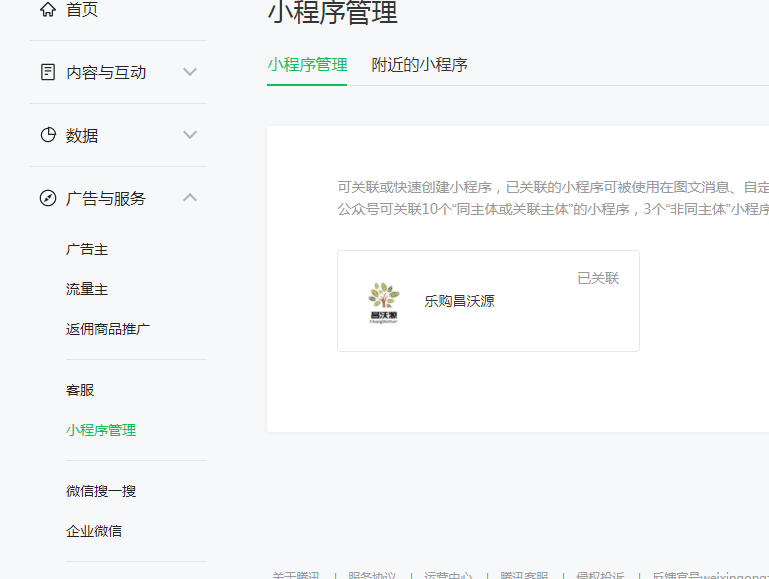The image size is (769, 579).
Task: Switch to the 小程序管理 tab
Action: point(307,65)
